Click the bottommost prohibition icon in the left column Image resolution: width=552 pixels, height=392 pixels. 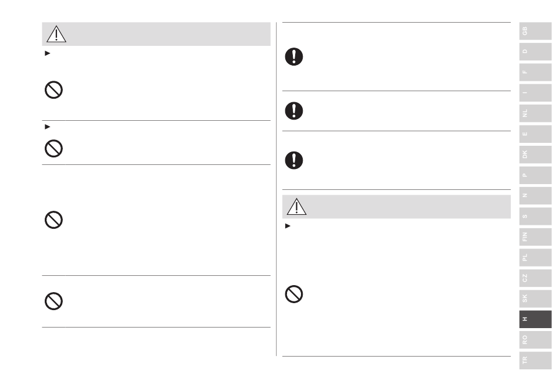[x=53, y=301]
